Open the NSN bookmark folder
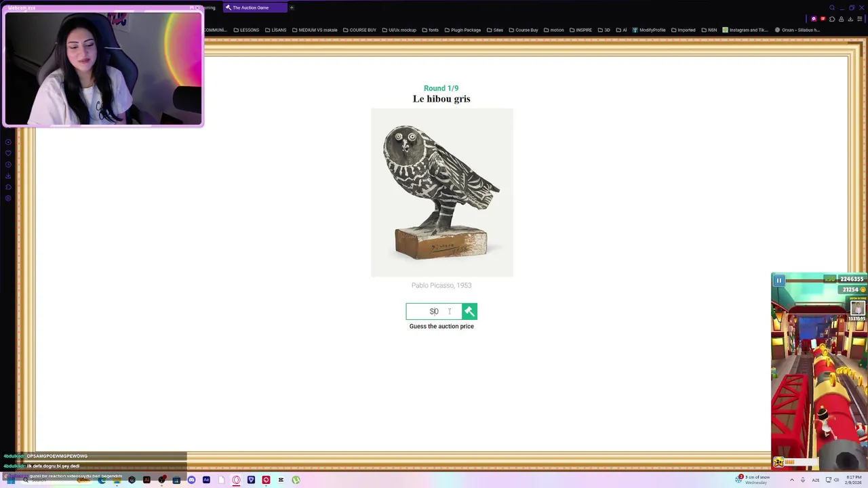The width and height of the screenshot is (868, 488). (x=709, y=30)
